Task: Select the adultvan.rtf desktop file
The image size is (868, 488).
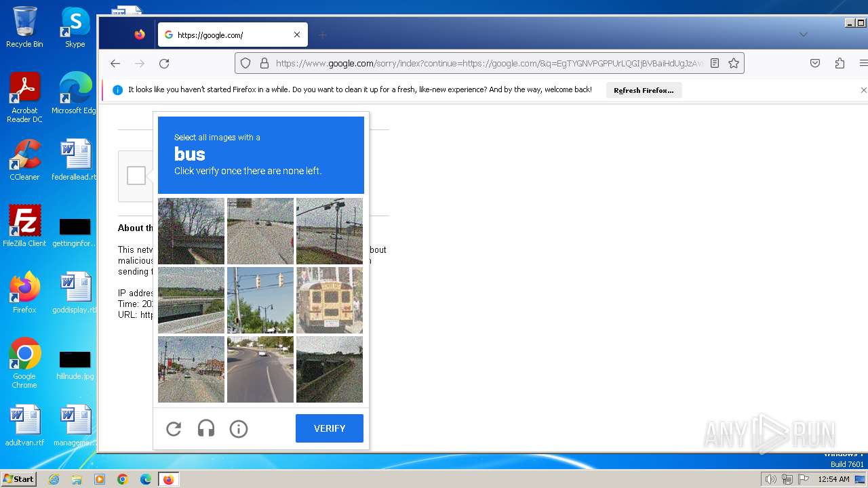Action: pyautogui.click(x=24, y=426)
